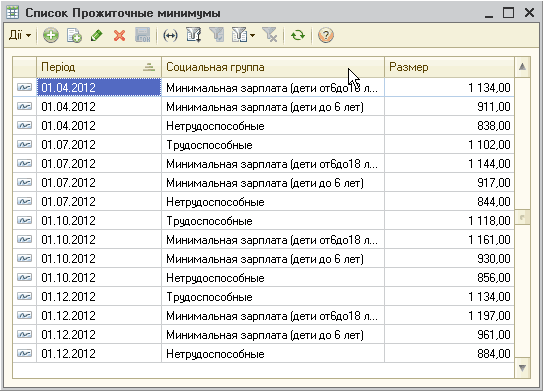
Task: Select the size value 856,00
Action: point(493,278)
